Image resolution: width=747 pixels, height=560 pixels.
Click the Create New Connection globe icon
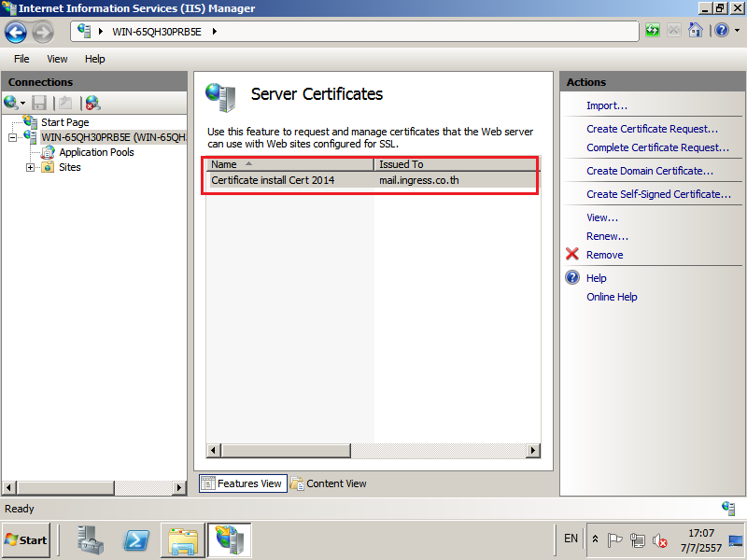[x=11, y=103]
